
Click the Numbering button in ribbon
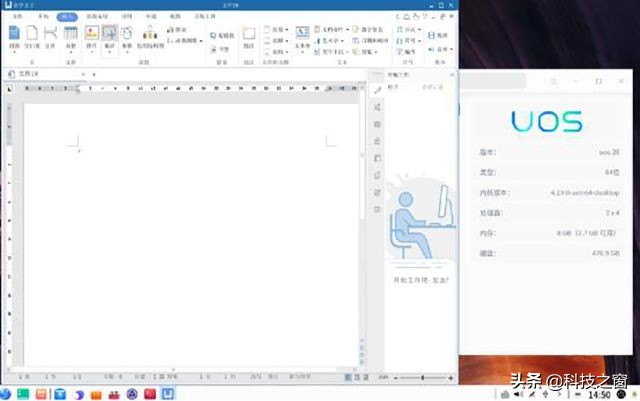point(406,52)
